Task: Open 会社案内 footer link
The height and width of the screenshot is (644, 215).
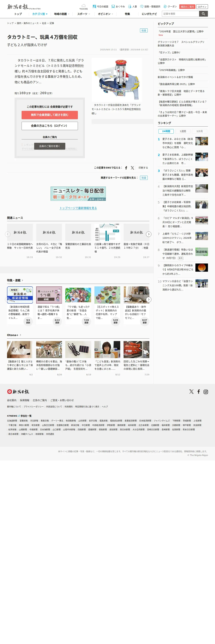Action: (12, 400)
